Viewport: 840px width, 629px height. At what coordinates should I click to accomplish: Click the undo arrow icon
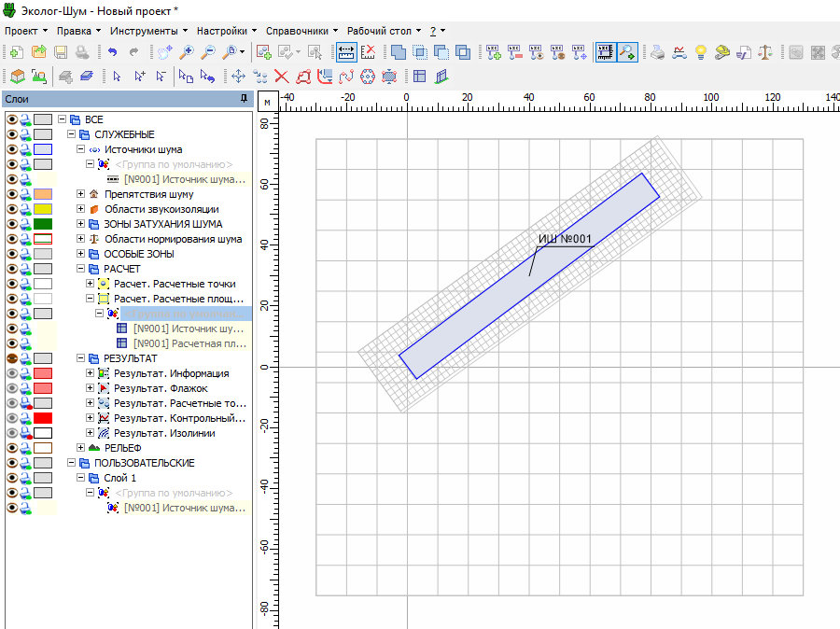tap(112, 52)
